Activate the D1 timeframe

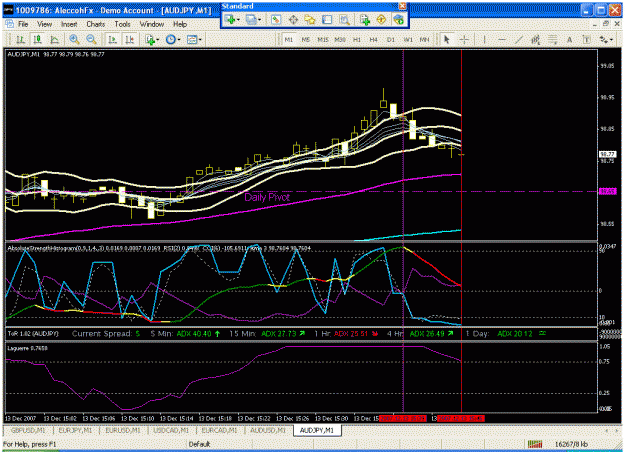[391, 39]
